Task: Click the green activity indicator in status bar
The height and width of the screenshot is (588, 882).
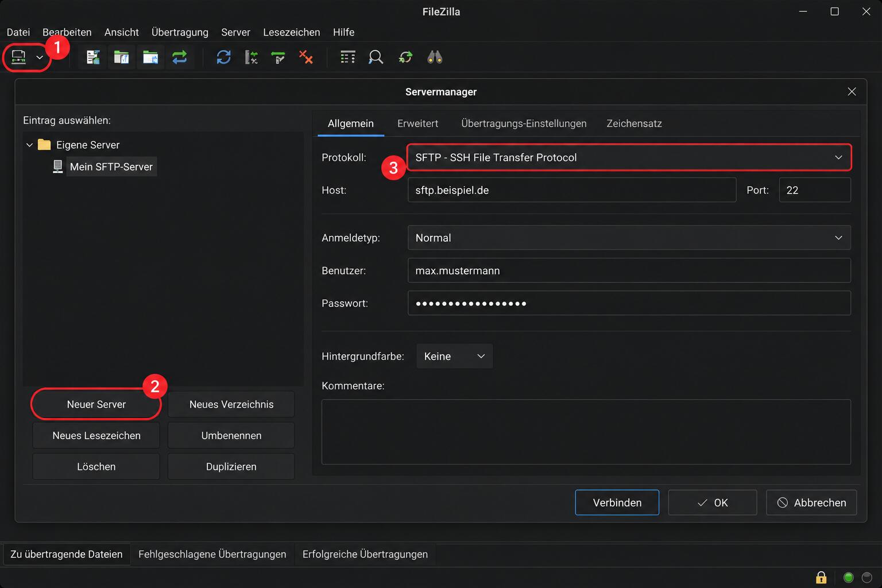Action: pos(848,577)
